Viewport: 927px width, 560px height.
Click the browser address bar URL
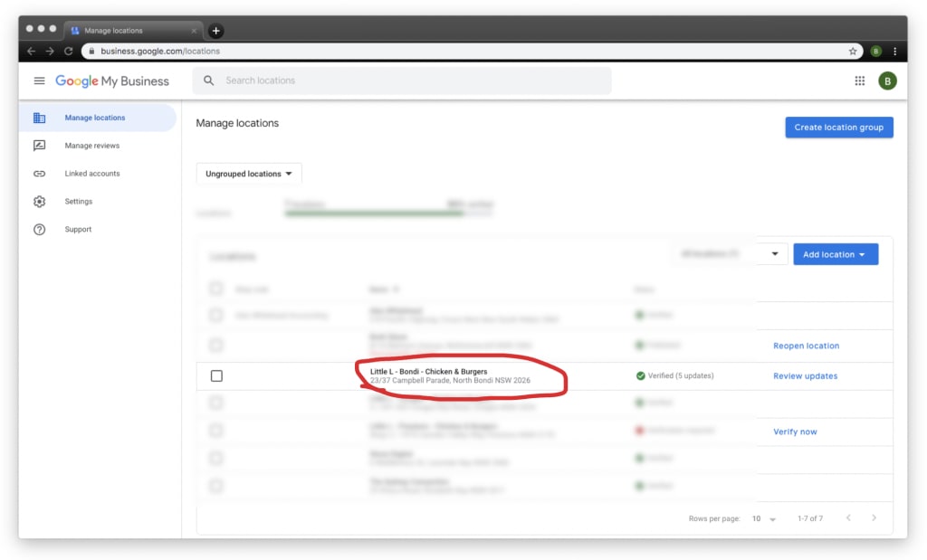[x=159, y=52]
